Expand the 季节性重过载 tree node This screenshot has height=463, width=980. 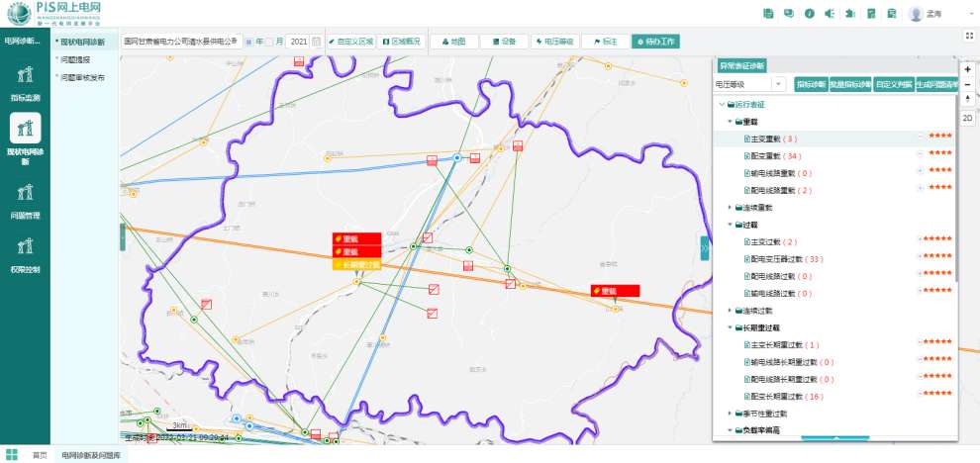click(730, 414)
